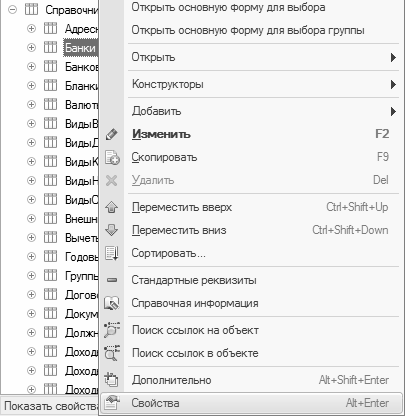
Task: Click the copy icon beside Скопировать
Action: coord(112,157)
